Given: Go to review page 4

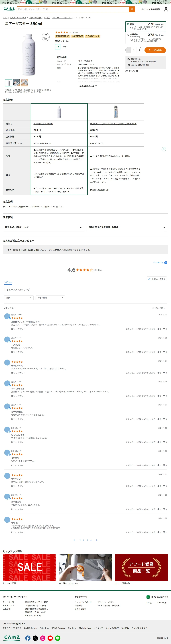Looking at the screenshot, I should tap(91, 540).
